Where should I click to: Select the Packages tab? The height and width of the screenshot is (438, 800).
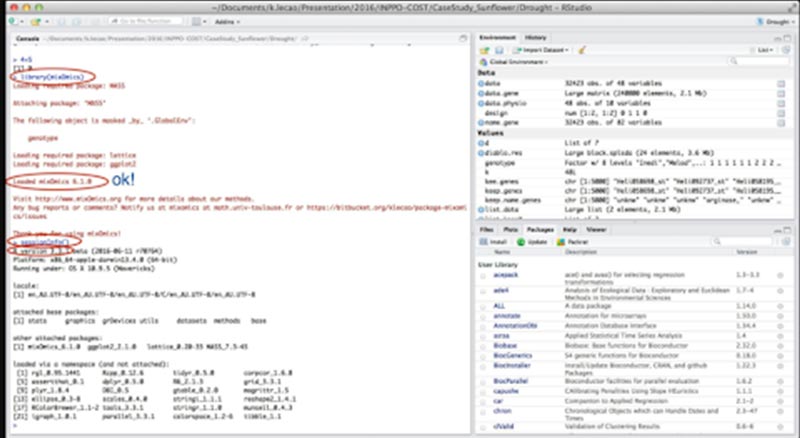[540, 230]
